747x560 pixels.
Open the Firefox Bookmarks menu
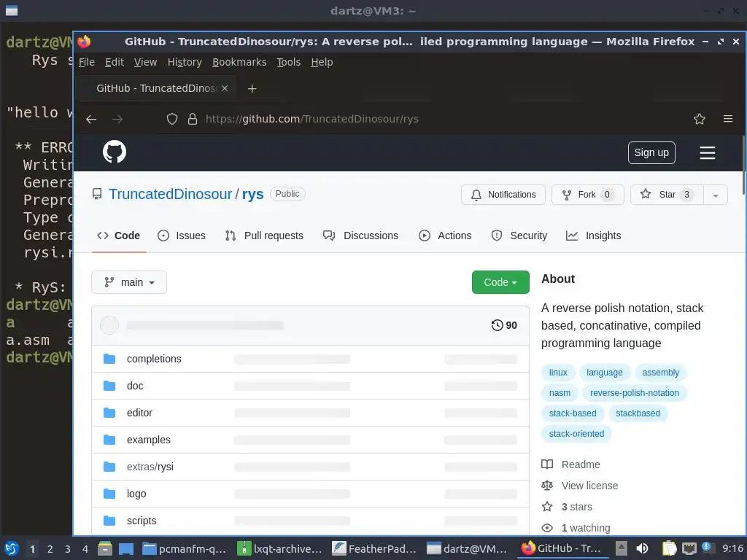pyautogui.click(x=239, y=63)
